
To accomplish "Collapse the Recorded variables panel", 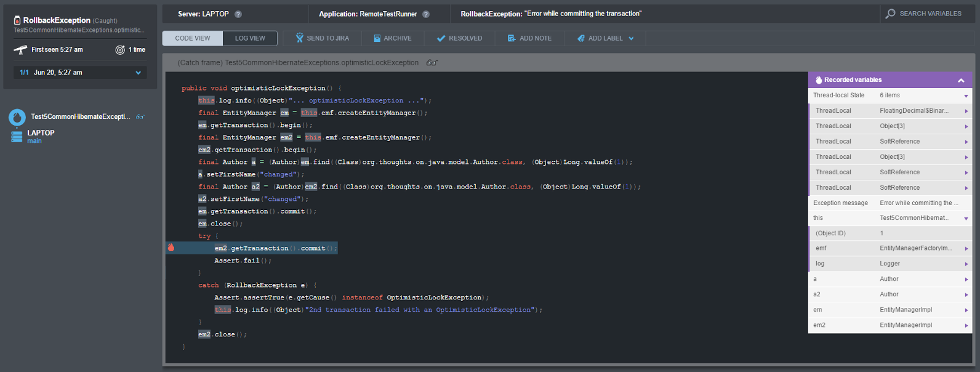I will pos(961,80).
